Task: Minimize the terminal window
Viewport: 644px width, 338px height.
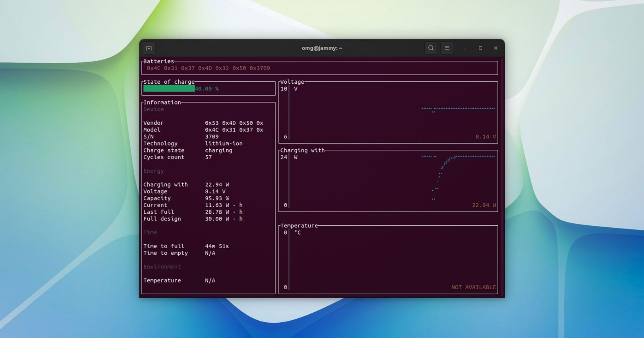Action: (465, 48)
